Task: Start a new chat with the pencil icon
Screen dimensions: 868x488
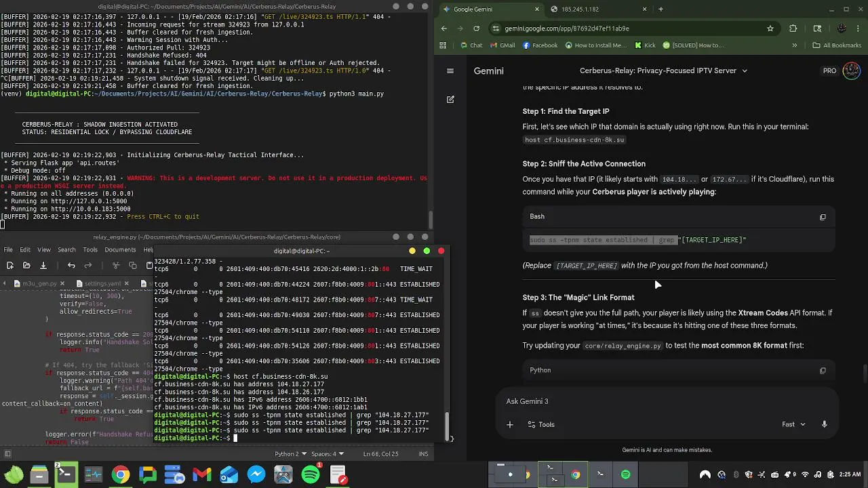Action: [x=450, y=99]
